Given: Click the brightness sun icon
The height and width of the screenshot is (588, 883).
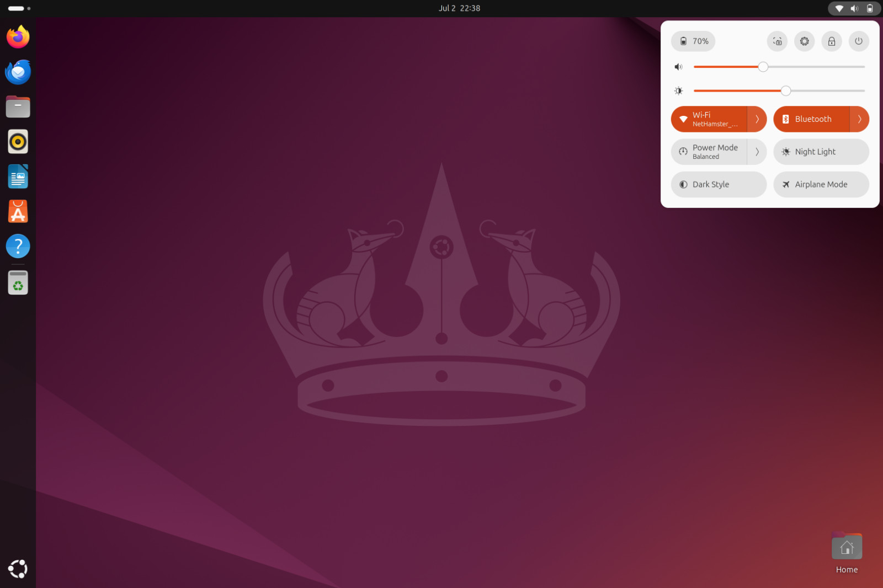Looking at the screenshot, I should click(x=679, y=91).
